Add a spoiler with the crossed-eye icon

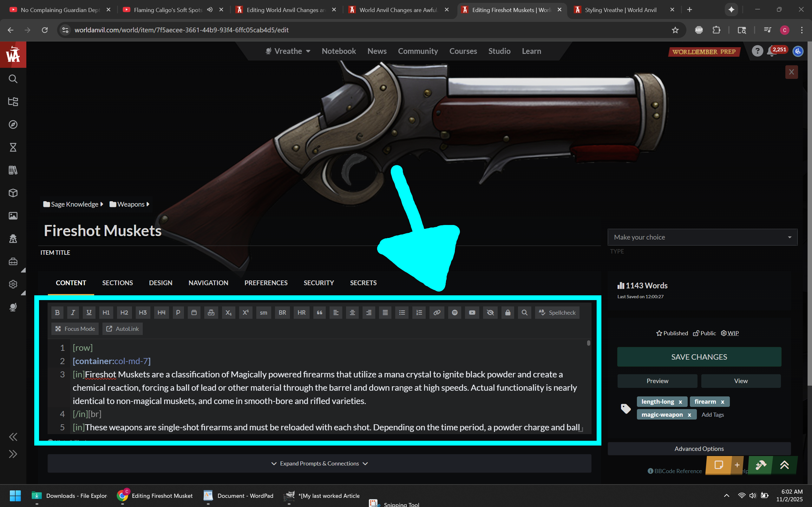click(490, 312)
